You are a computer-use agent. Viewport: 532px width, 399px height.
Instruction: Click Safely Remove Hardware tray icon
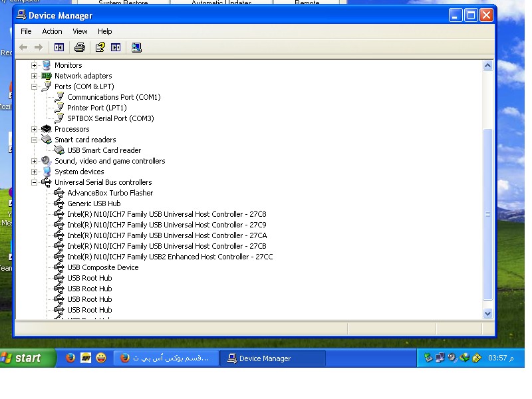[x=428, y=358]
